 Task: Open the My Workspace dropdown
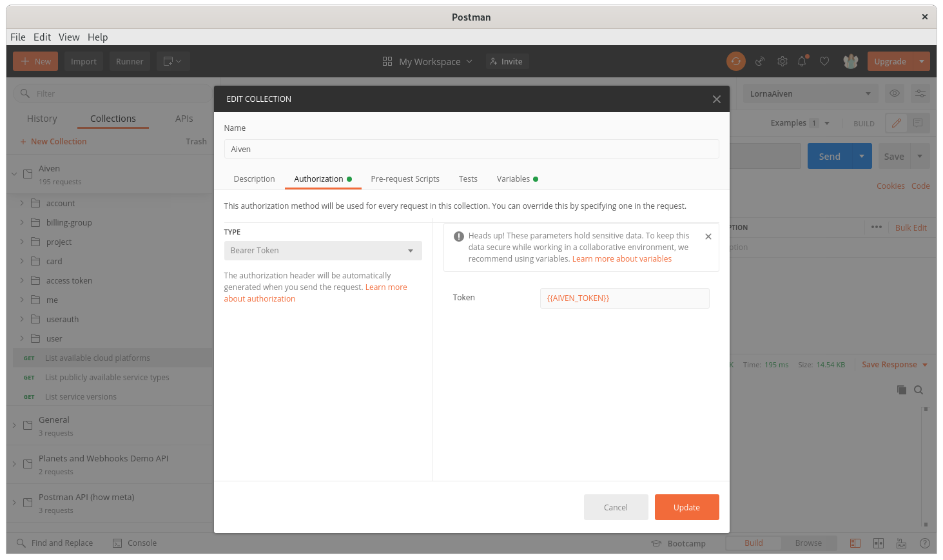427,61
